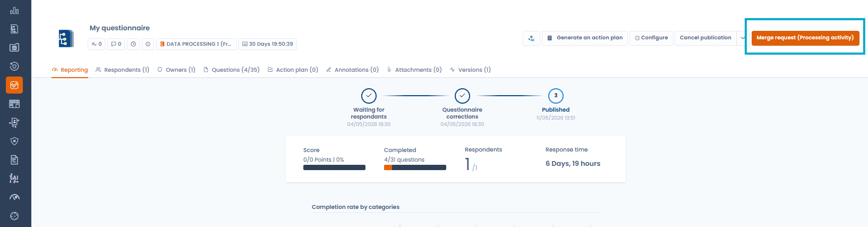
Task: Open the database register sidebar icon
Action: coord(14,47)
